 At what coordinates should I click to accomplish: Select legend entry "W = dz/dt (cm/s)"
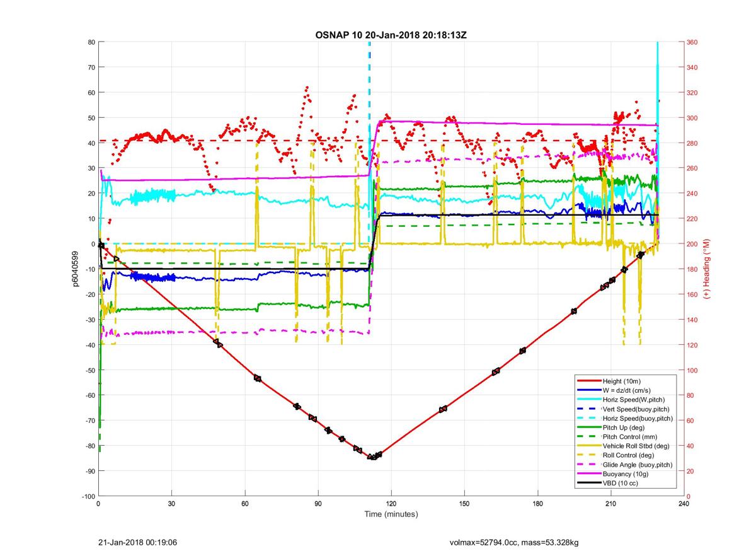(x=628, y=390)
